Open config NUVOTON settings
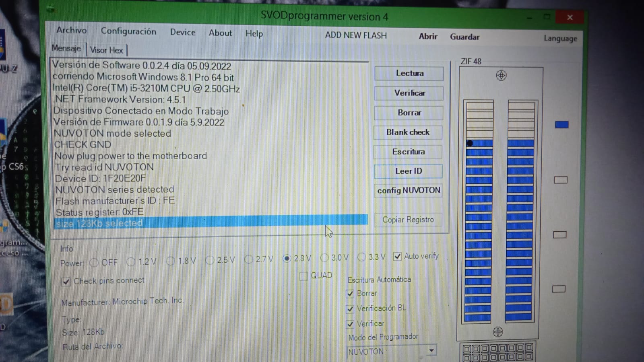The image size is (644, 362). click(x=409, y=190)
